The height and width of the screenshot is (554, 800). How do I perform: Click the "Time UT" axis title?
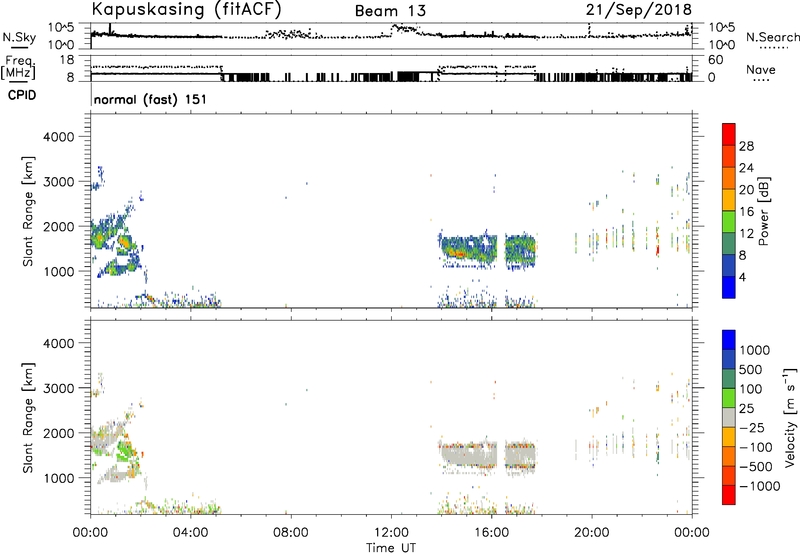[x=391, y=548]
